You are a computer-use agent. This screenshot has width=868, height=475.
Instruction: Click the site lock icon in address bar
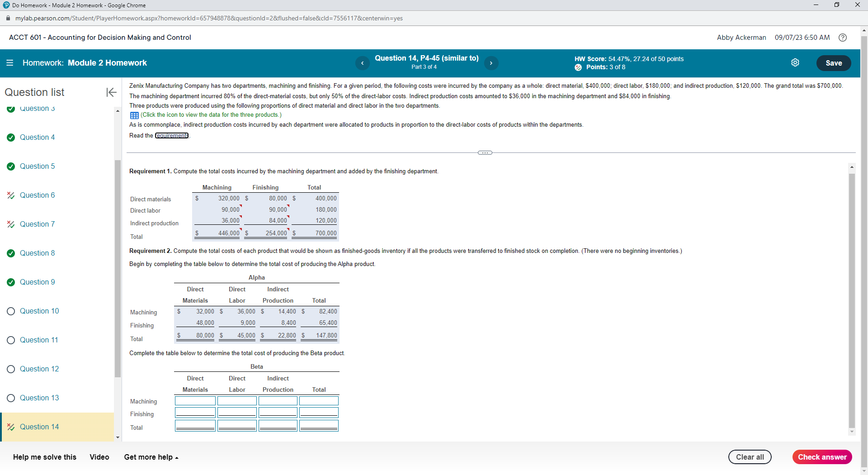coord(8,19)
